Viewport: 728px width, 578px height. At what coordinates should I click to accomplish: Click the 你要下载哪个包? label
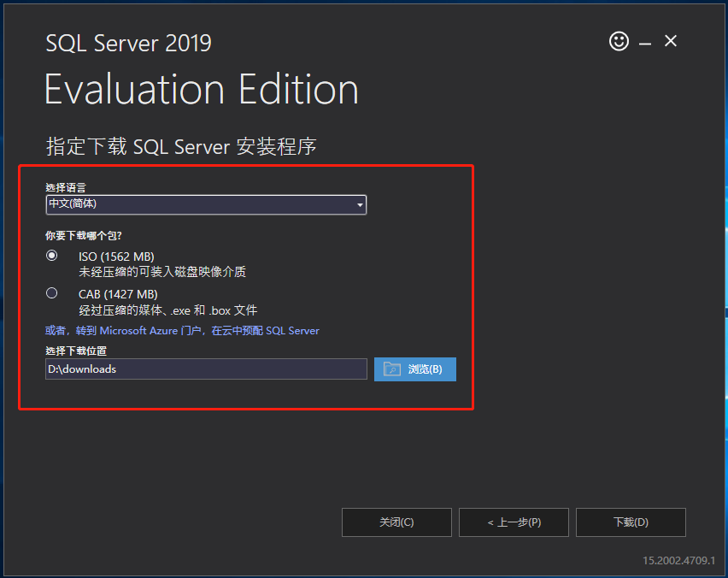click(83, 236)
